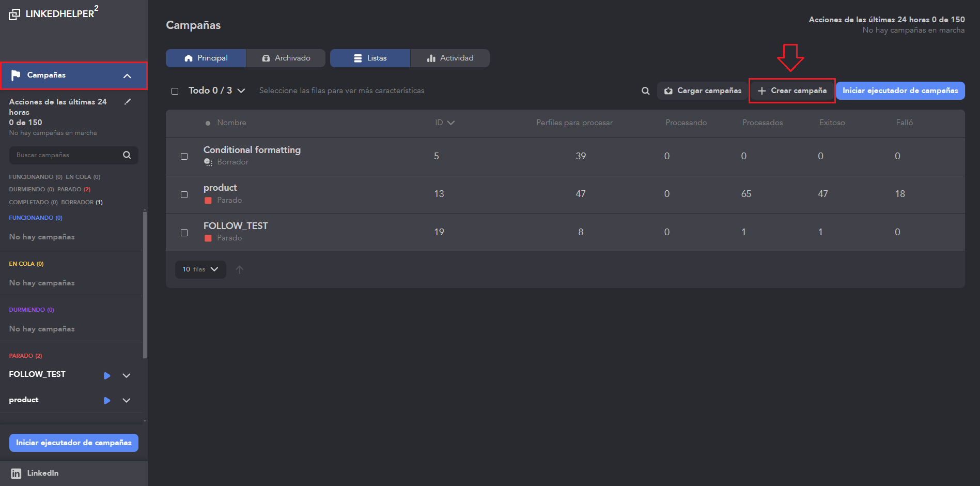Click the Cargar campañas button

(x=703, y=90)
